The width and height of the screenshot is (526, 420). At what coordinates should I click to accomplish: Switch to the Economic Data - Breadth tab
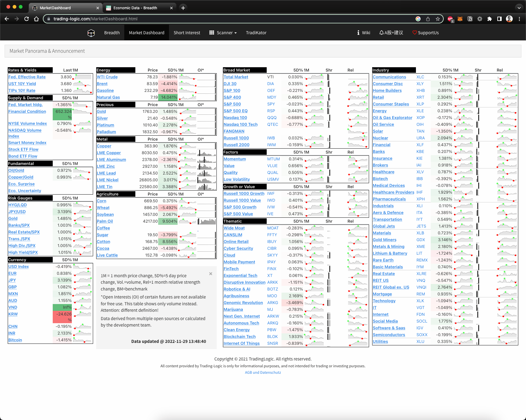pyautogui.click(x=135, y=8)
